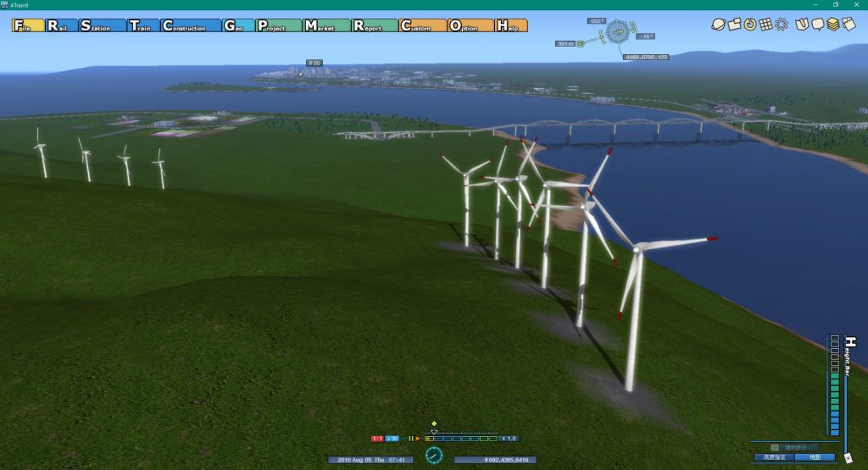Click the green diamond speed marker
The image size is (868, 470).
pos(434,423)
